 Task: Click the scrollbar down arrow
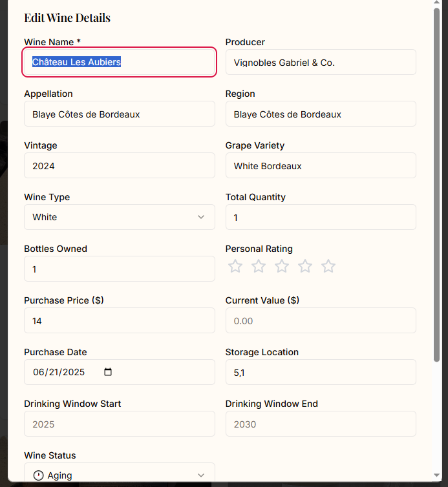coord(436,475)
